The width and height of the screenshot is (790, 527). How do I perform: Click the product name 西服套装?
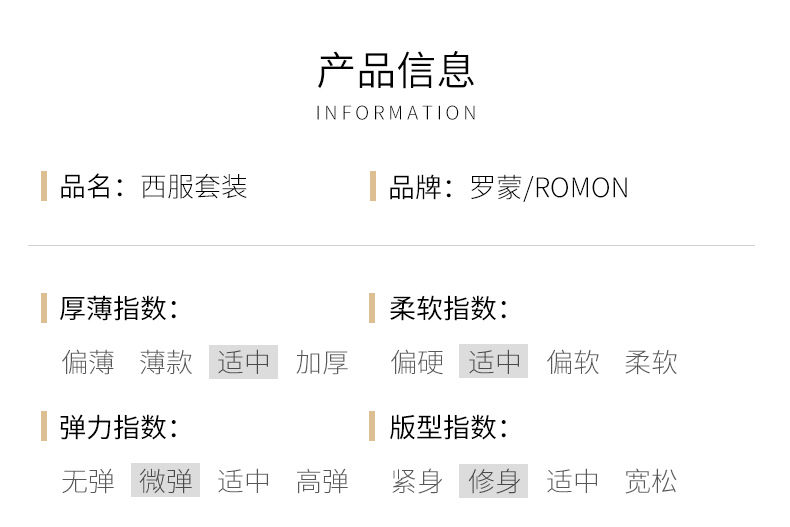(x=194, y=187)
